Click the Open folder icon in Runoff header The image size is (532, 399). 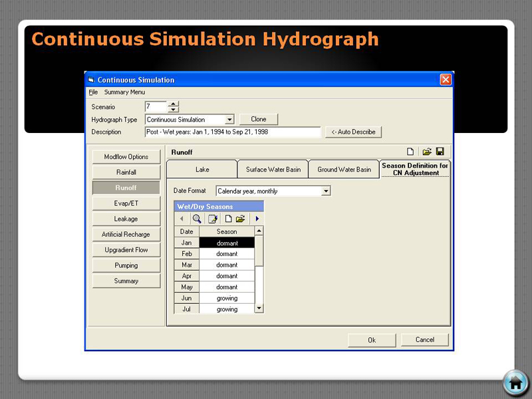click(x=427, y=152)
